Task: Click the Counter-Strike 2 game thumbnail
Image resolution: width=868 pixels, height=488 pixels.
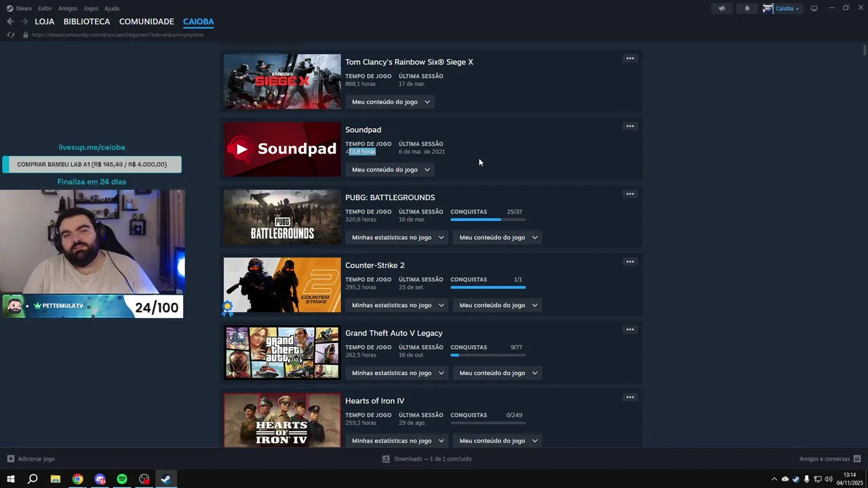Action: point(282,285)
